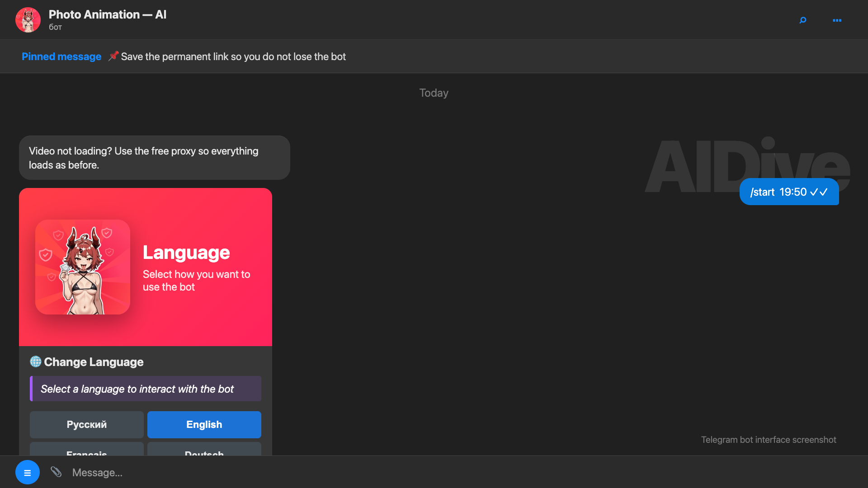Open the bot's profile avatar

click(28, 20)
